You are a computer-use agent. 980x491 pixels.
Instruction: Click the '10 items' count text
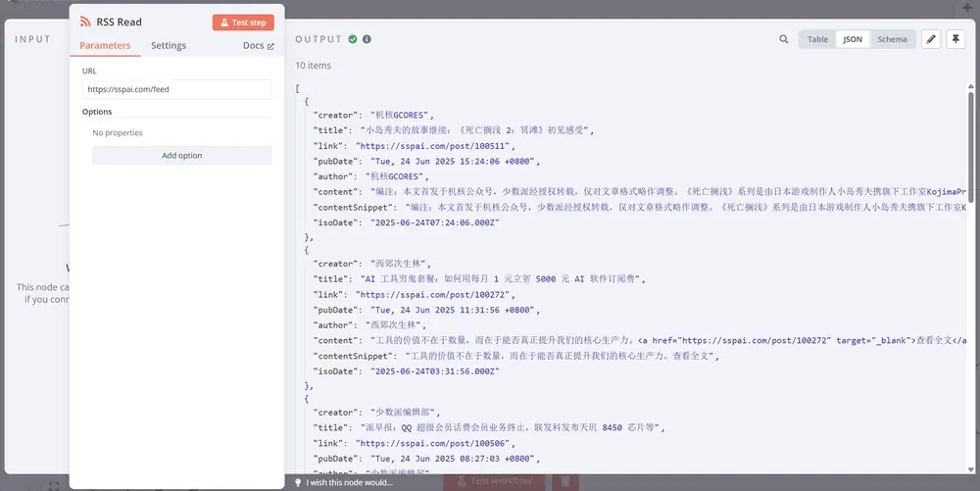(314, 65)
